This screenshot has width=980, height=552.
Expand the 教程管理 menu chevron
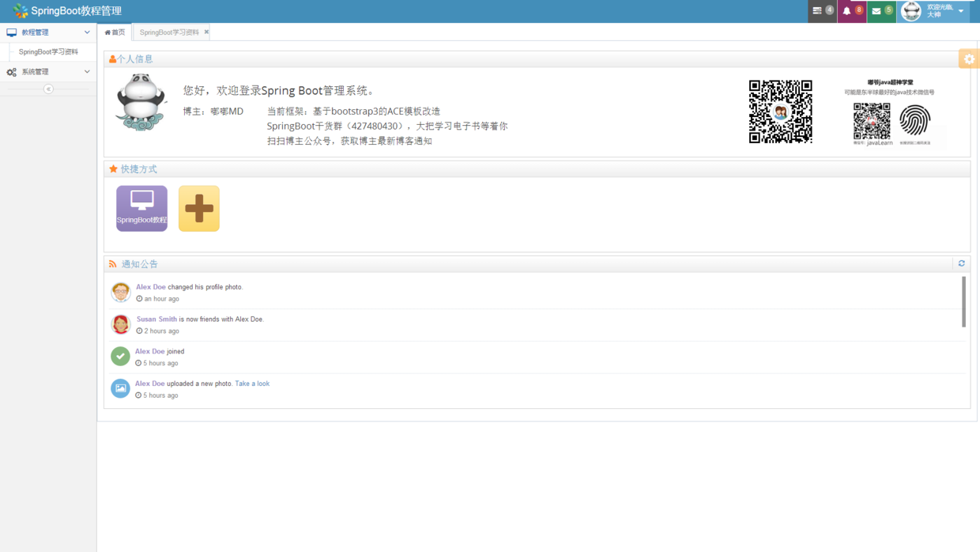click(x=87, y=32)
